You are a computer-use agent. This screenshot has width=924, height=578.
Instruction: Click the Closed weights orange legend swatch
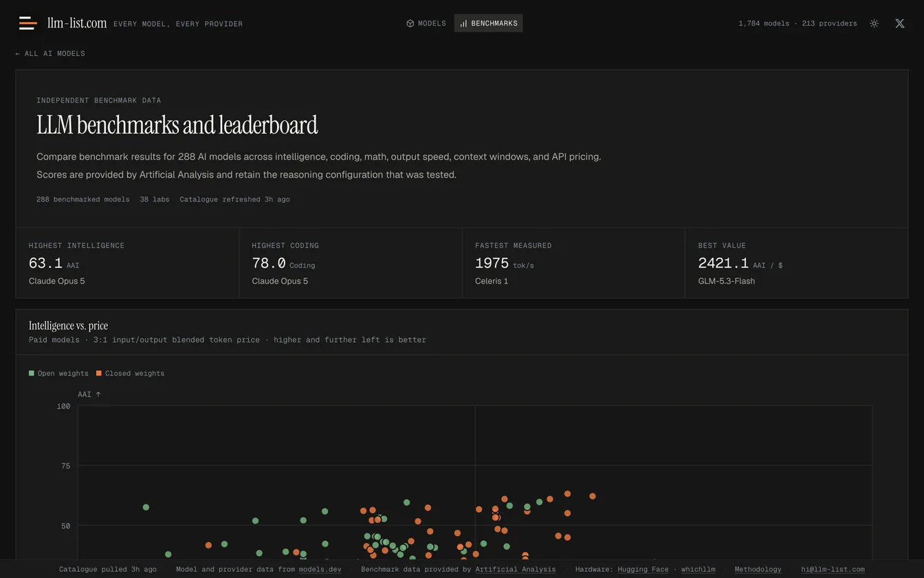[x=99, y=374]
